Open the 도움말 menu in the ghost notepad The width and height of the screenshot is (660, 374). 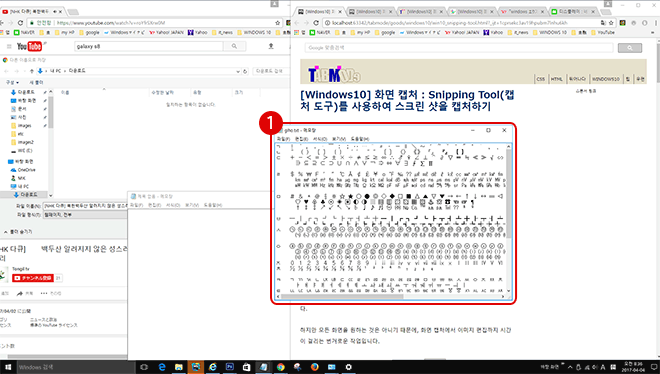[360, 139]
